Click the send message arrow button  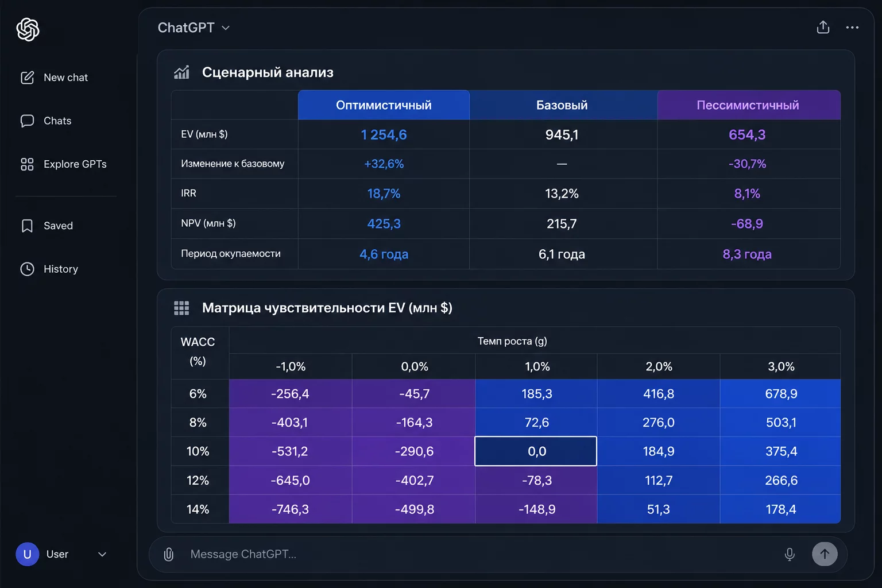825,554
